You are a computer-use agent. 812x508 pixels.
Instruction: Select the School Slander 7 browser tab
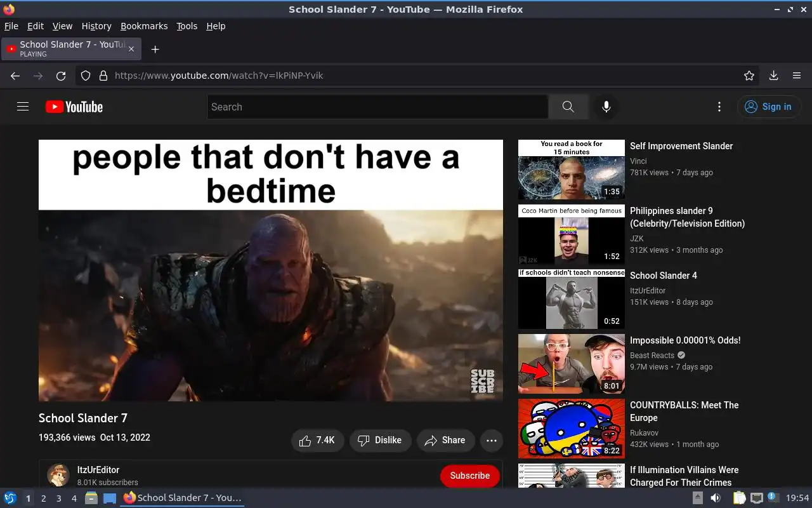(x=71, y=49)
